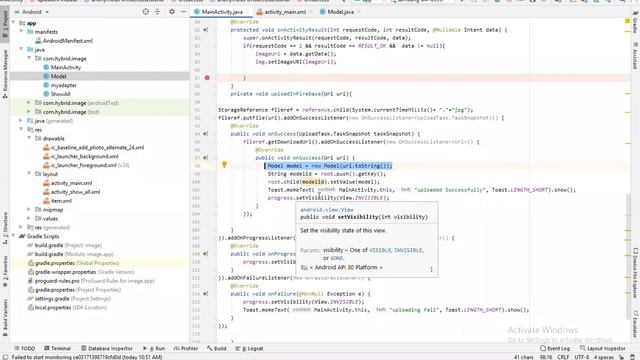Screen dimensions: 640x360
Task: Open Project panel settings gear
Action: (x=172, y=12)
